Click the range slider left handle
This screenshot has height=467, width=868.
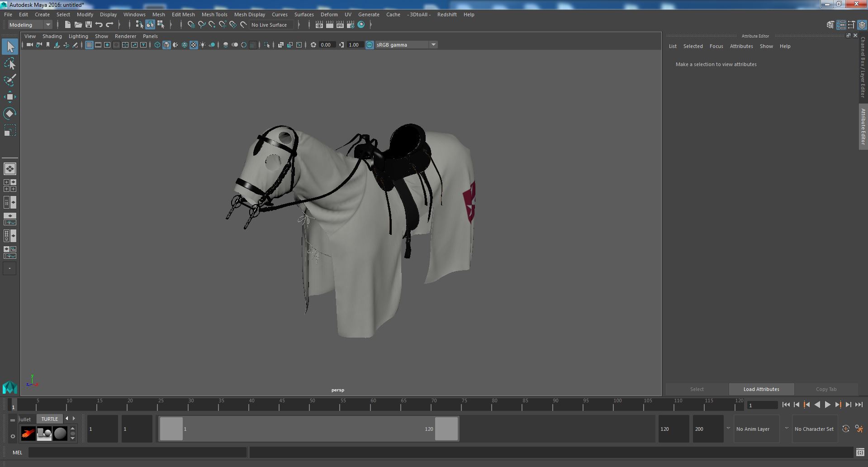(x=171, y=429)
